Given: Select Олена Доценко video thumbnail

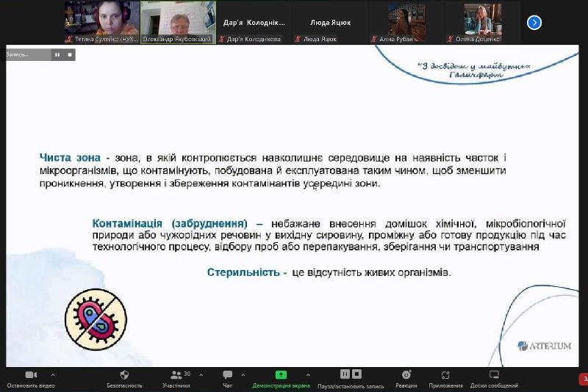Looking at the screenshot, I should (483, 22).
